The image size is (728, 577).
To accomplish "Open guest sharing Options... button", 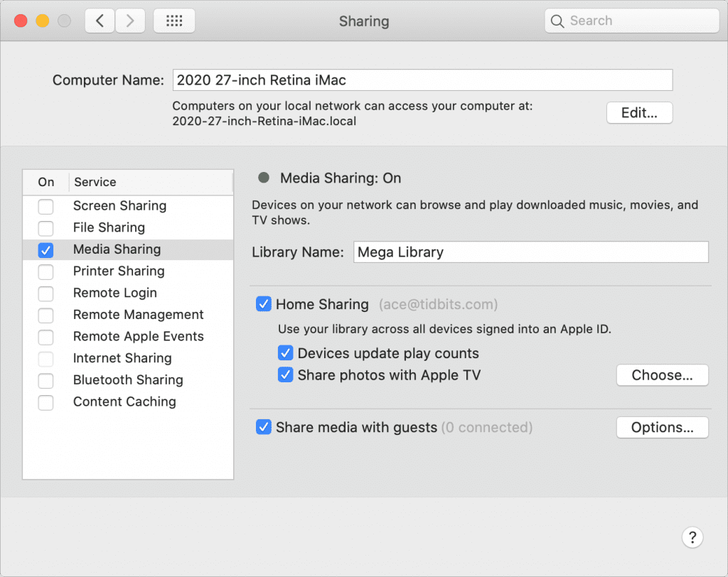I will [662, 427].
